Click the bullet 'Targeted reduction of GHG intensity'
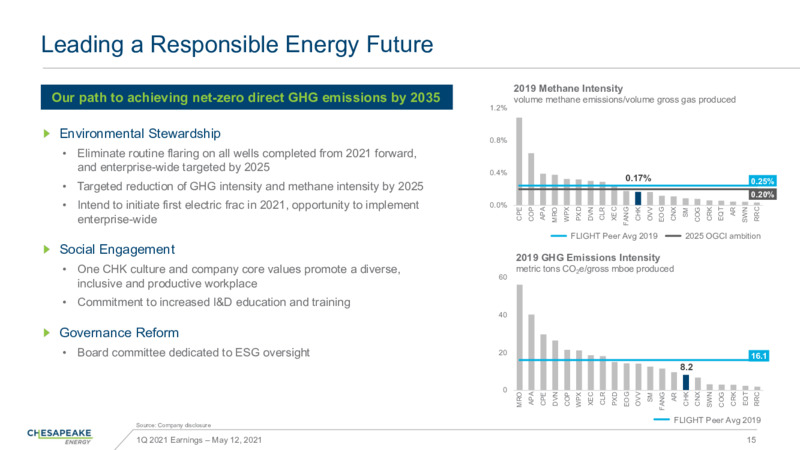The image size is (800, 450). coord(250,186)
